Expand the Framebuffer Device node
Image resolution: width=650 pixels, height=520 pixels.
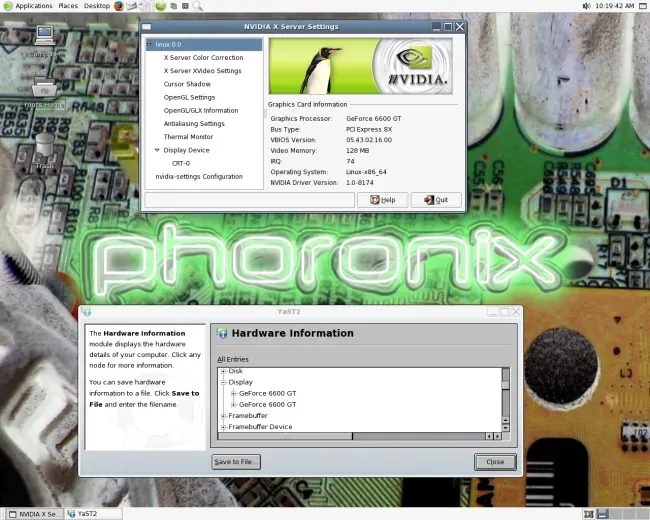coord(223,427)
